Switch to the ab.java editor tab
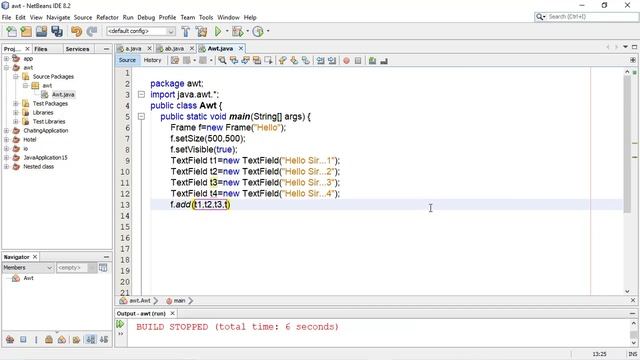640x360 pixels. [174, 49]
